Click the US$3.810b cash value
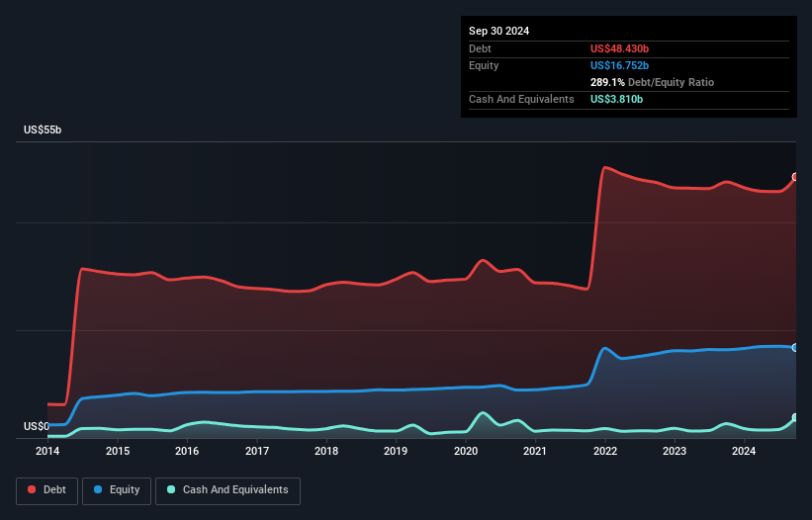The image size is (812, 520). (x=616, y=99)
